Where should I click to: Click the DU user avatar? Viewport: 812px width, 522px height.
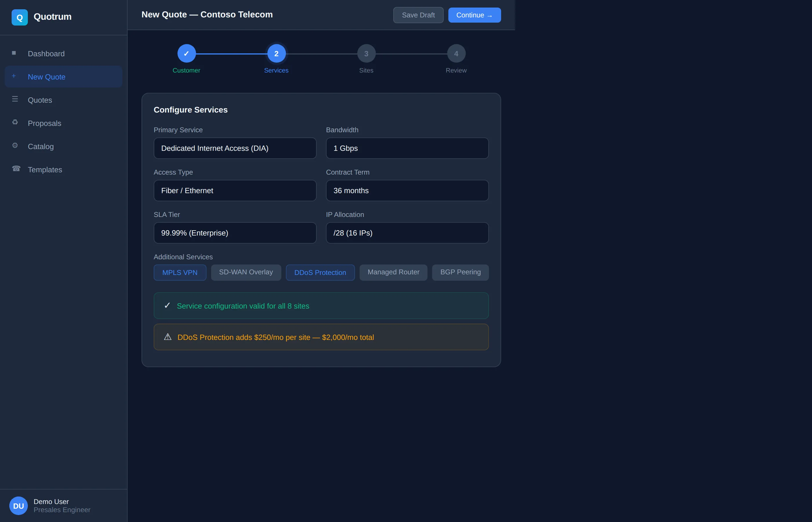18,505
